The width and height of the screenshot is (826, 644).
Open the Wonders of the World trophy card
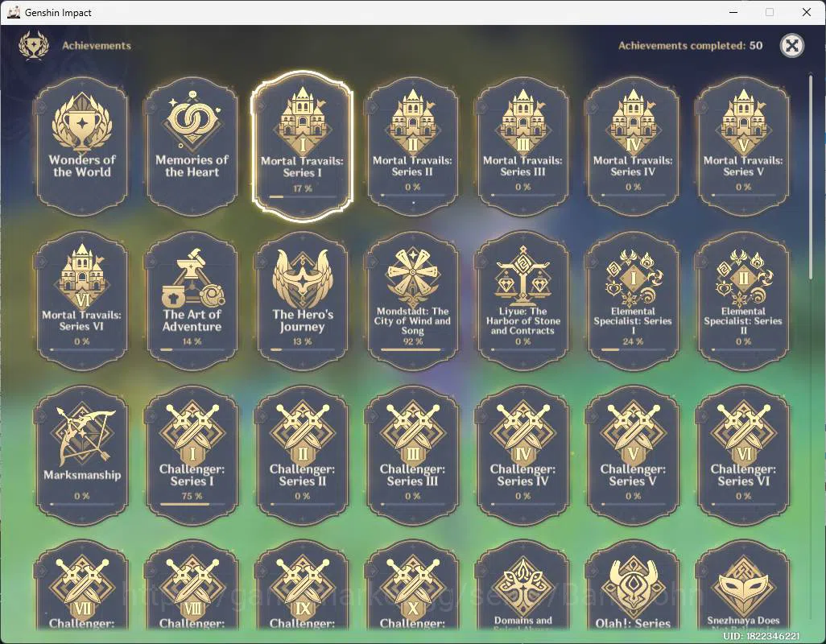click(x=81, y=147)
